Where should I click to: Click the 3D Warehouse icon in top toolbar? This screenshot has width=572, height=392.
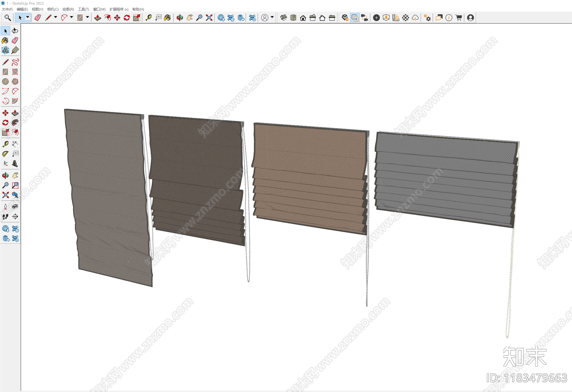coord(221,18)
